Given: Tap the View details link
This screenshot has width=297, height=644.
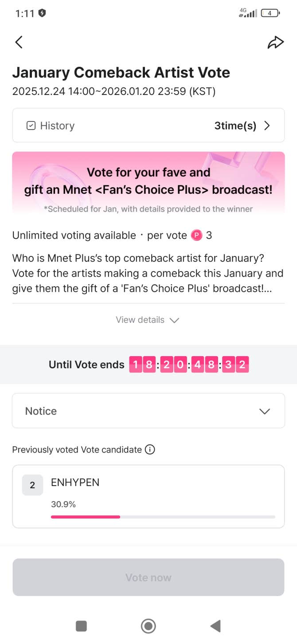Looking at the screenshot, I should pos(140,320).
